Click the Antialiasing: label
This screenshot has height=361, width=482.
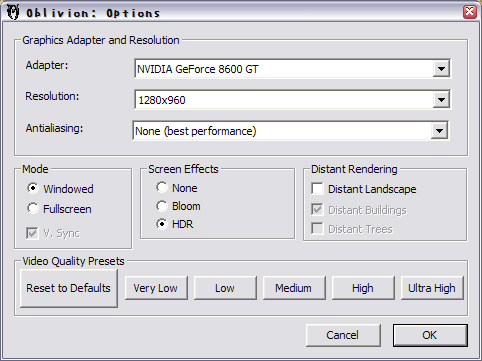coord(54,128)
